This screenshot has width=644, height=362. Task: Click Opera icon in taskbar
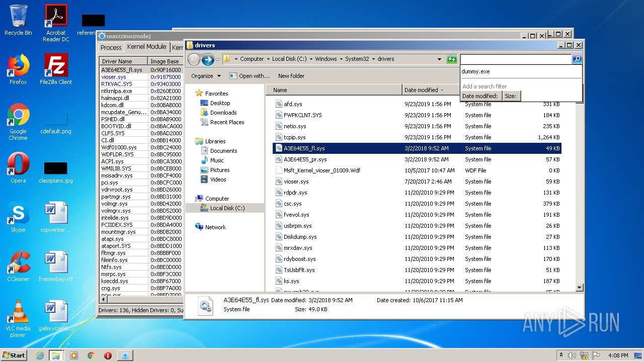(108, 355)
